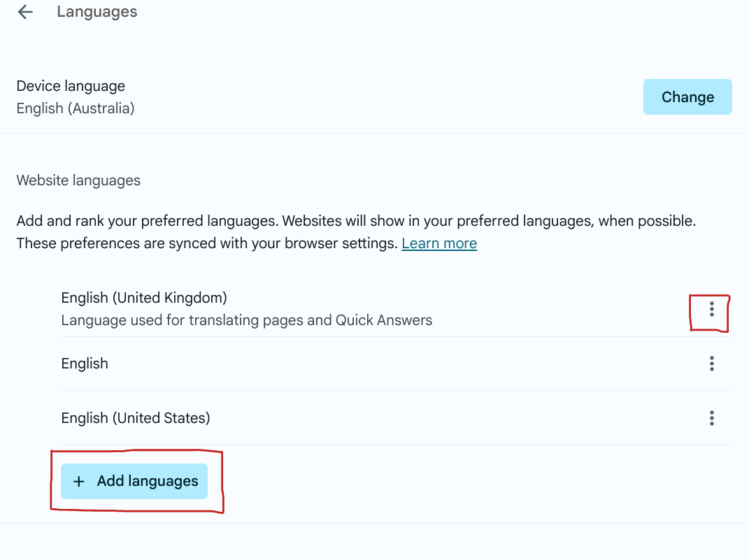Screen dimensions: 749x560
Task: Click the plus icon beside Add languages
Action: pyautogui.click(x=79, y=481)
